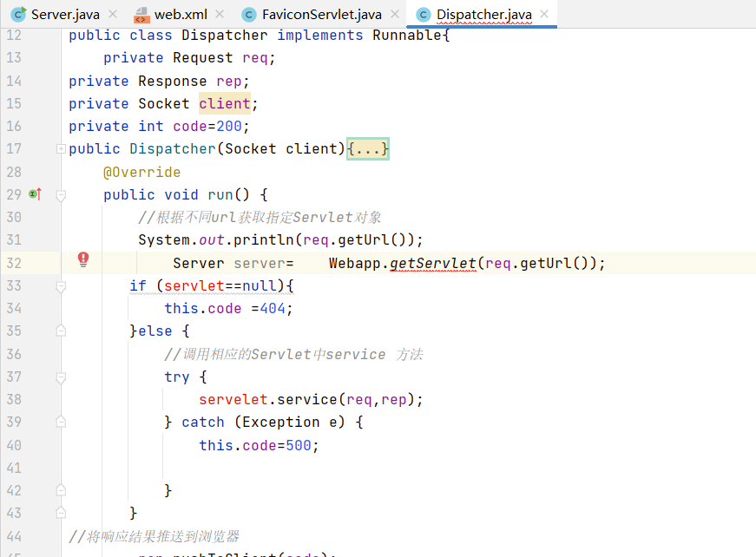Viewport: 756px width, 557px height.
Task: Click the unresolved 'getServlet' method call
Action: (x=433, y=263)
